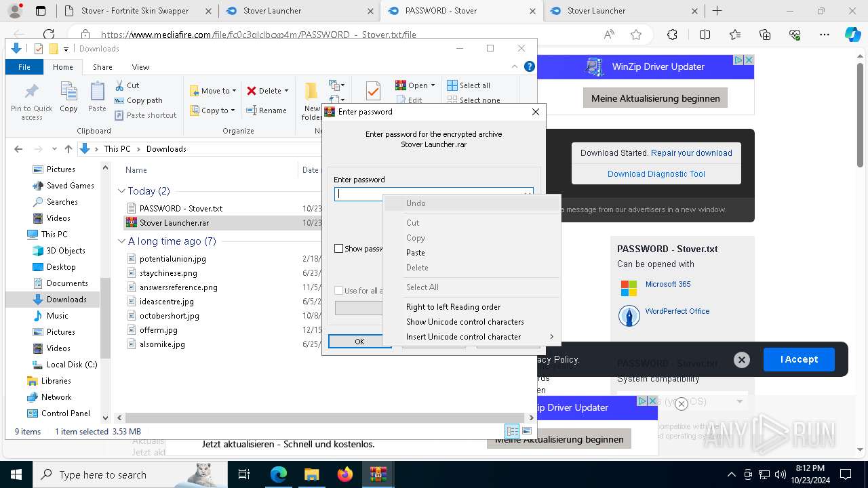
Task: Click the Paste icon in ribbon
Action: (x=97, y=91)
